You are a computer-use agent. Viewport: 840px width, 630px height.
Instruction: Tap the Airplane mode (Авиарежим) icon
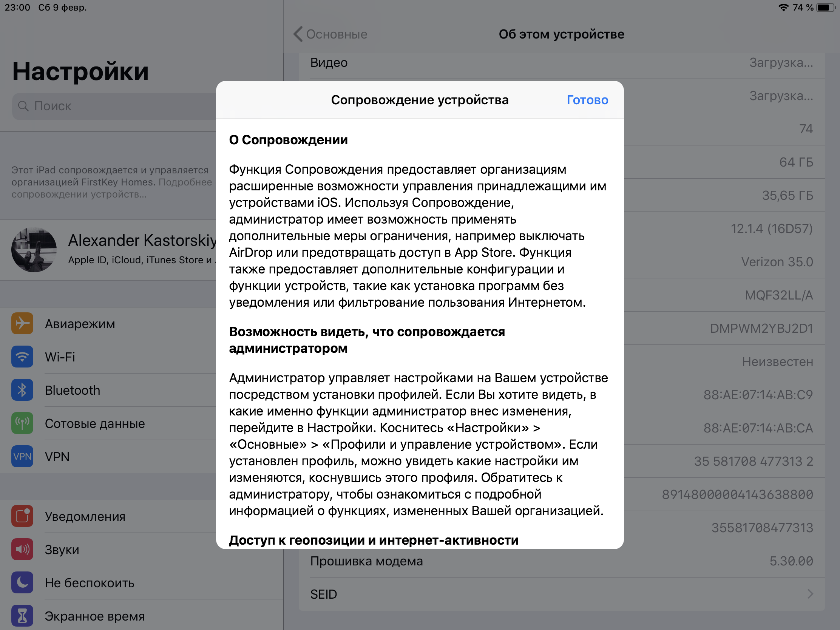22,324
